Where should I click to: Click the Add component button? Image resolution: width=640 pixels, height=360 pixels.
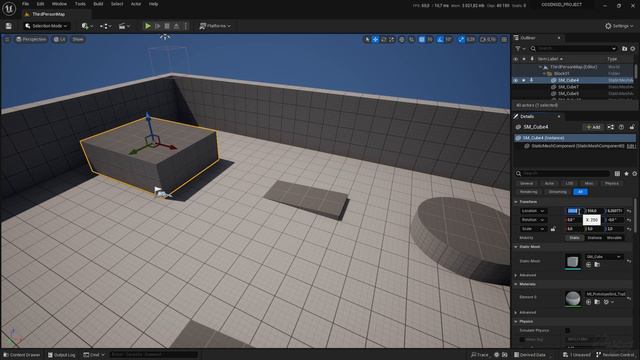[593, 127]
